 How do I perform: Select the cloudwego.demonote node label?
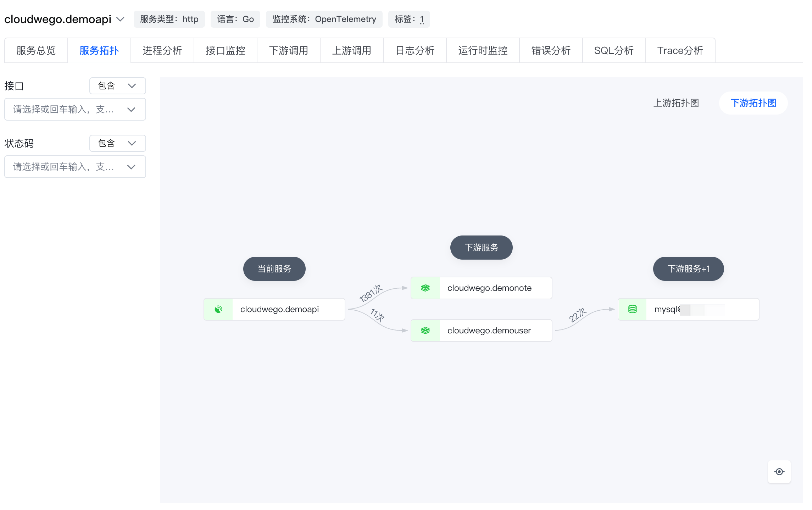pos(489,288)
